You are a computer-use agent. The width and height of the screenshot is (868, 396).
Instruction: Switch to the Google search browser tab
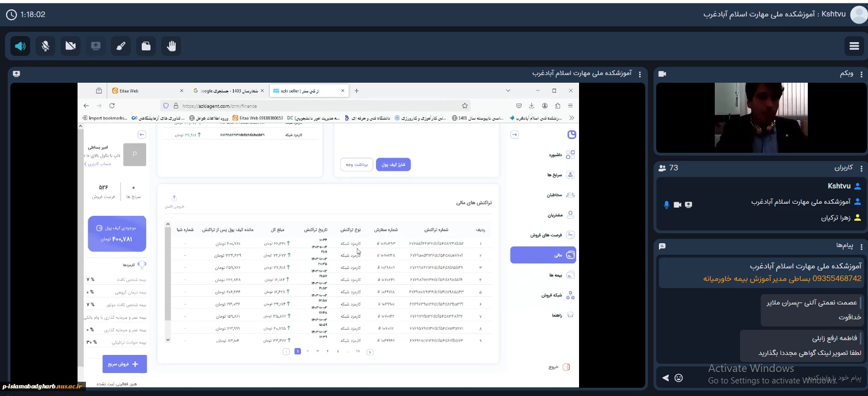229,91
